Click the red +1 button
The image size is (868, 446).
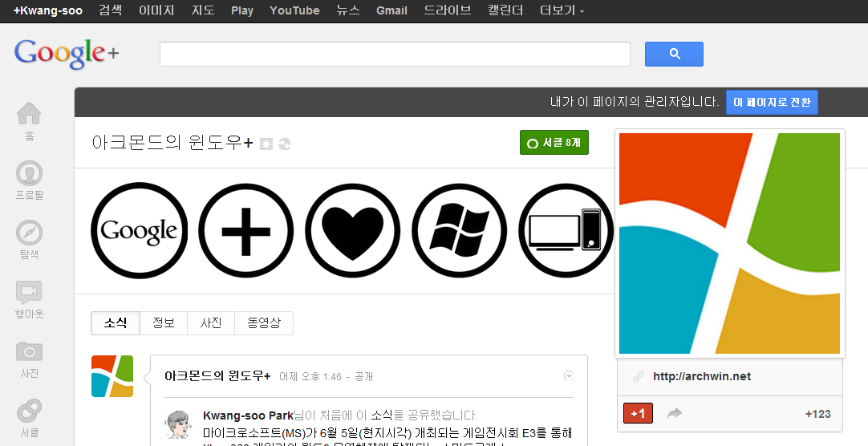pyautogui.click(x=638, y=413)
